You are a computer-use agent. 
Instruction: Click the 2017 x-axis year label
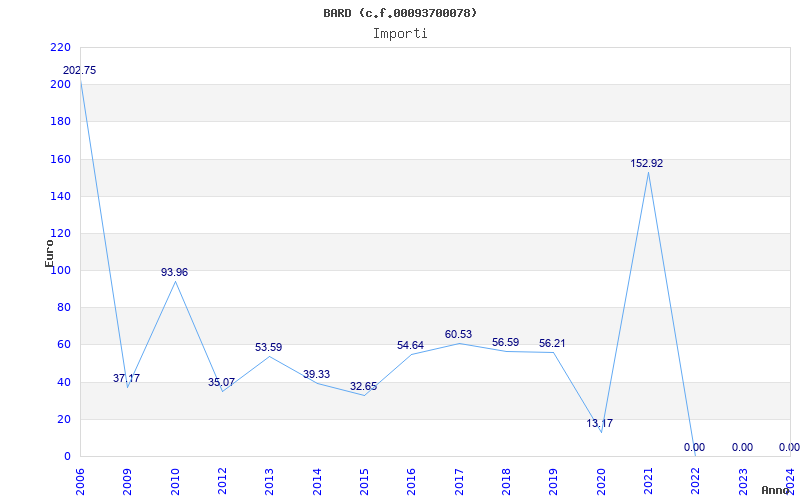coord(459,482)
